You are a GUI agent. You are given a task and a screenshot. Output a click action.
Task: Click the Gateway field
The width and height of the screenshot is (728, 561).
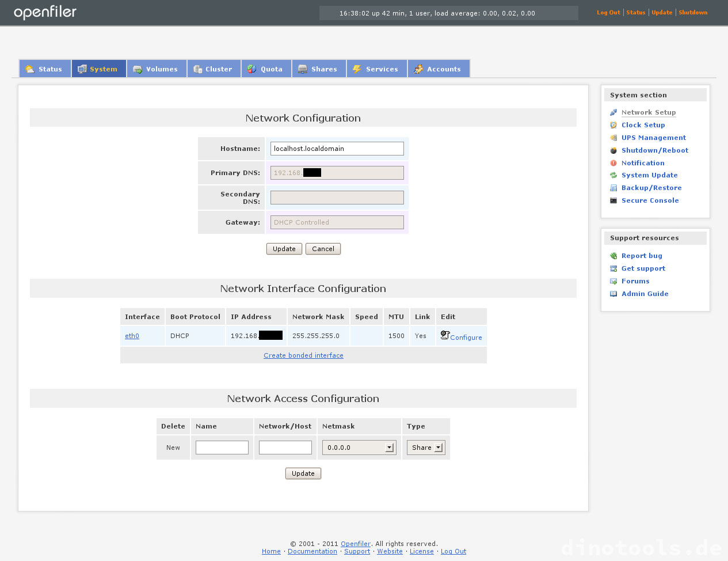pos(337,222)
